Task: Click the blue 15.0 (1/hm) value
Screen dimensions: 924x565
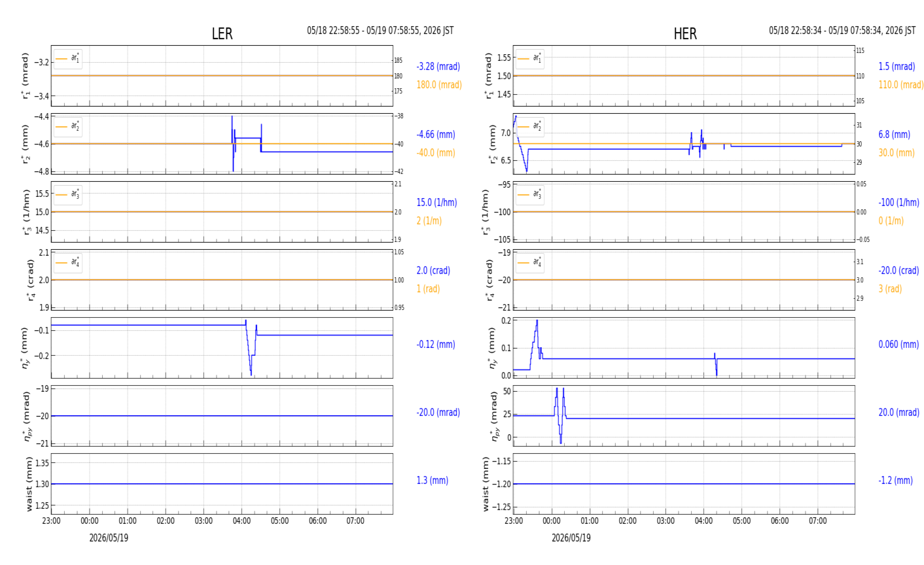Action: (436, 203)
